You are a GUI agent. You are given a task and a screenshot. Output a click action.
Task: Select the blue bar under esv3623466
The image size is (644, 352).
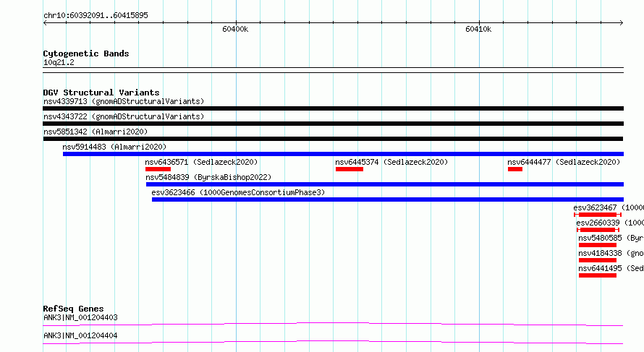pos(388,199)
